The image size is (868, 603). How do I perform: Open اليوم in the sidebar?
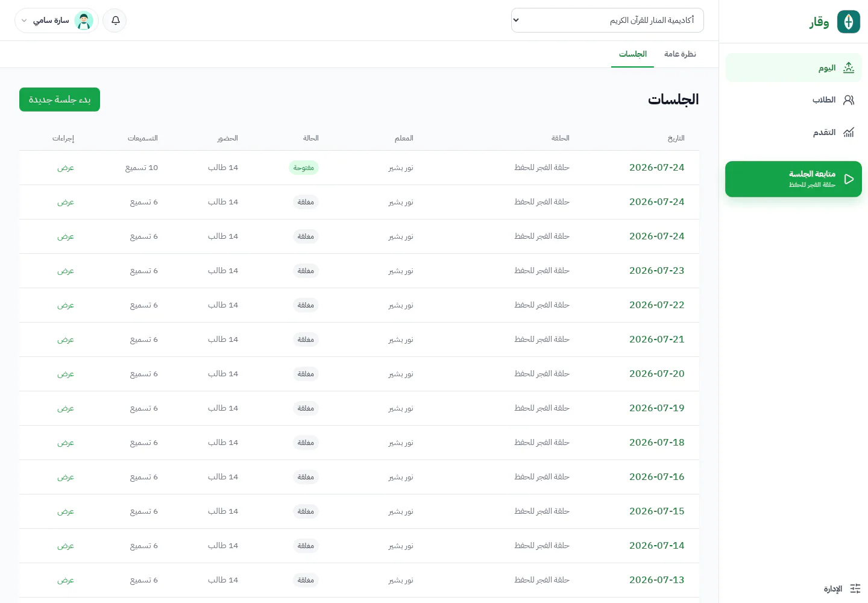(793, 68)
